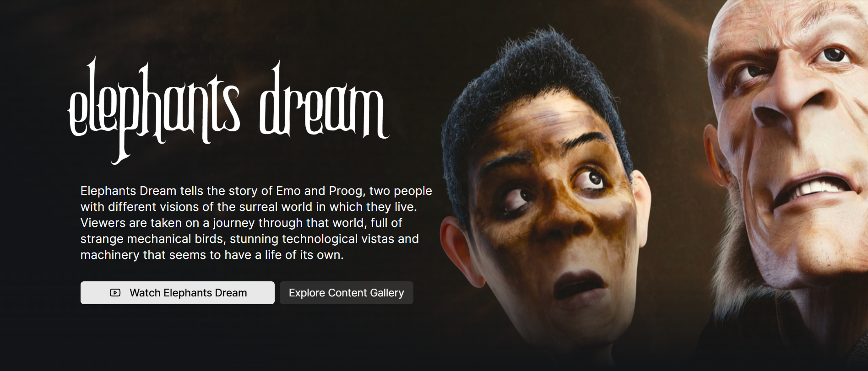Screen dimensions: 868x371
Task: Click the word "Emo" in the description
Action: [288, 191]
